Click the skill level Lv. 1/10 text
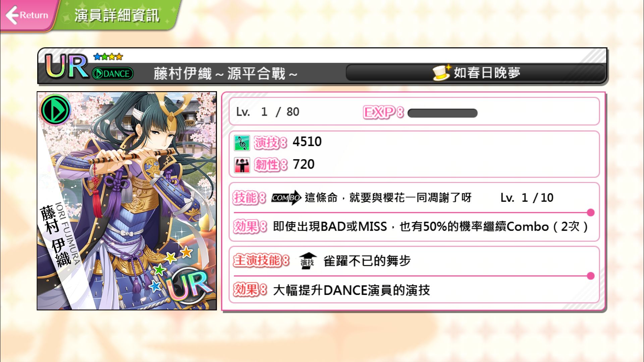The image size is (644, 362). pyautogui.click(x=527, y=198)
